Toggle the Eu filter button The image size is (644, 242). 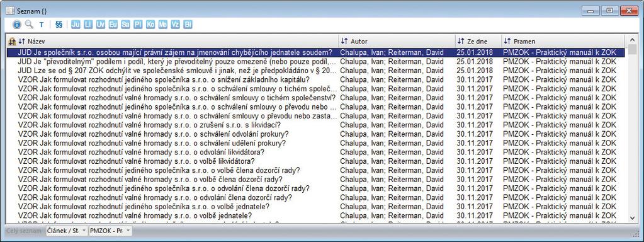pos(113,25)
